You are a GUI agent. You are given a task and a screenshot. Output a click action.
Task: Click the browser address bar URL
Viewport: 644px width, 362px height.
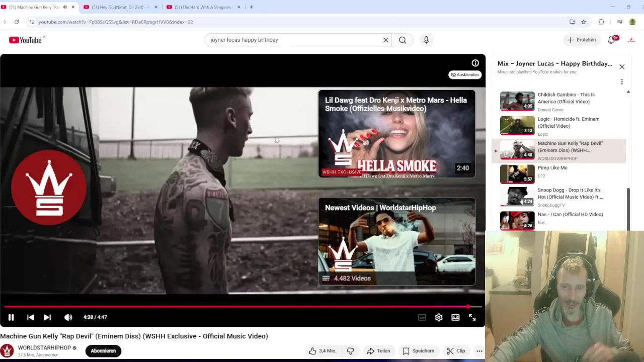click(116, 22)
